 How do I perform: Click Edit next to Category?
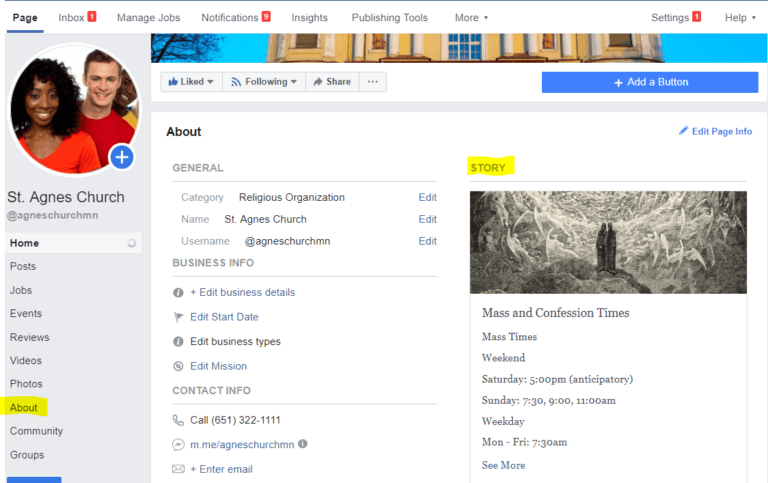[x=428, y=197]
